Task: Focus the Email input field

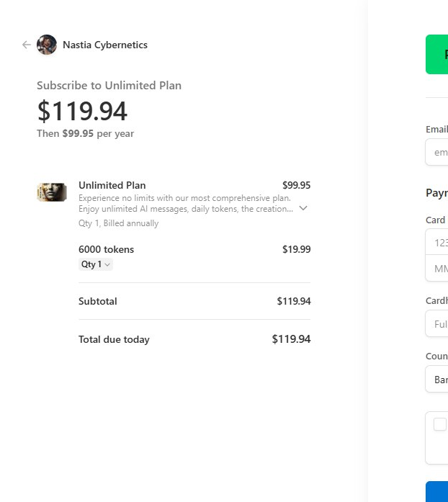Action: [437, 152]
